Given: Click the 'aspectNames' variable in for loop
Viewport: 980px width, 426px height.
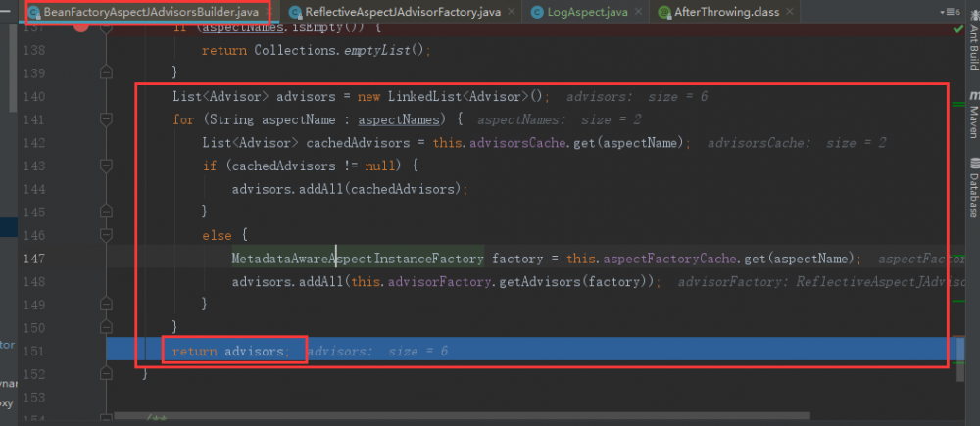Looking at the screenshot, I should [400, 119].
